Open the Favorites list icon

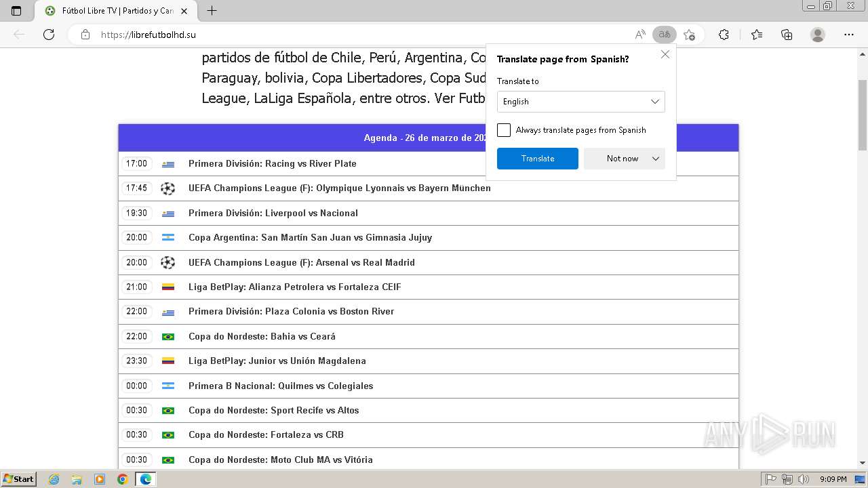pyautogui.click(x=757, y=35)
